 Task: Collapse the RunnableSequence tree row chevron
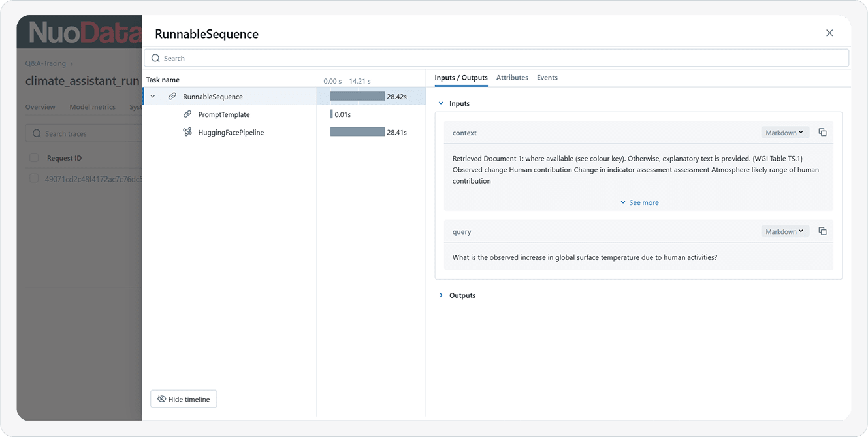(153, 97)
